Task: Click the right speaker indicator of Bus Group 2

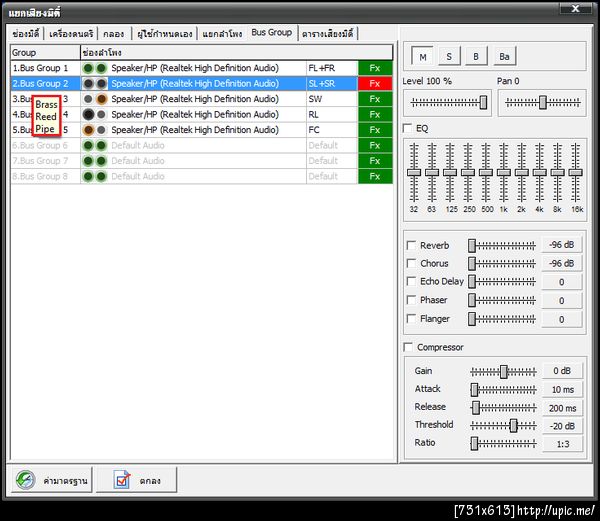Action: tap(101, 83)
